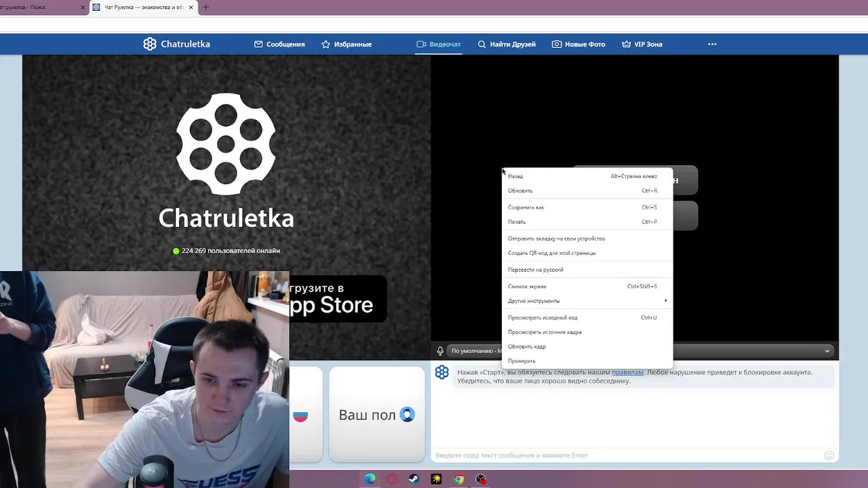Open Найти Друзей search page
This screenshot has height=488, width=868.
click(507, 44)
